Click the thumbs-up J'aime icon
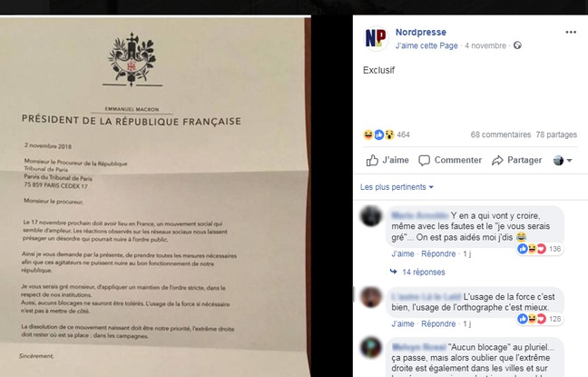The width and height of the screenshot is (588, 377). (x=372, y=160)
